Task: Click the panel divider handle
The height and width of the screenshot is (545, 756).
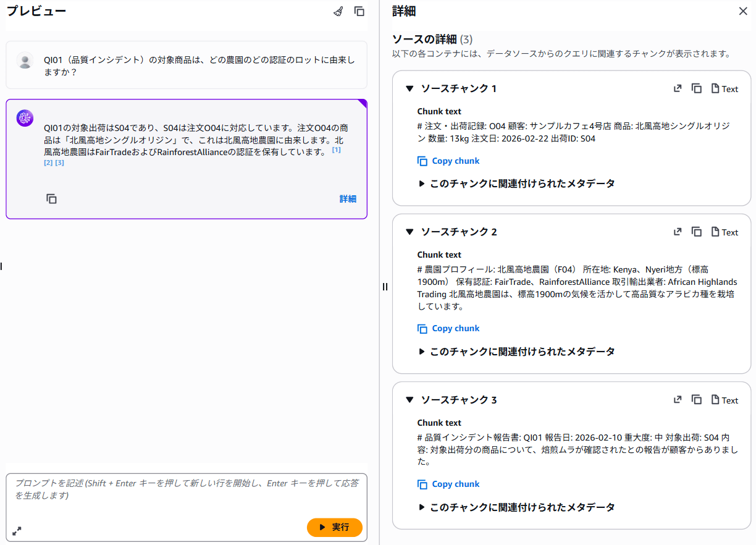Action: click(385, 286)
